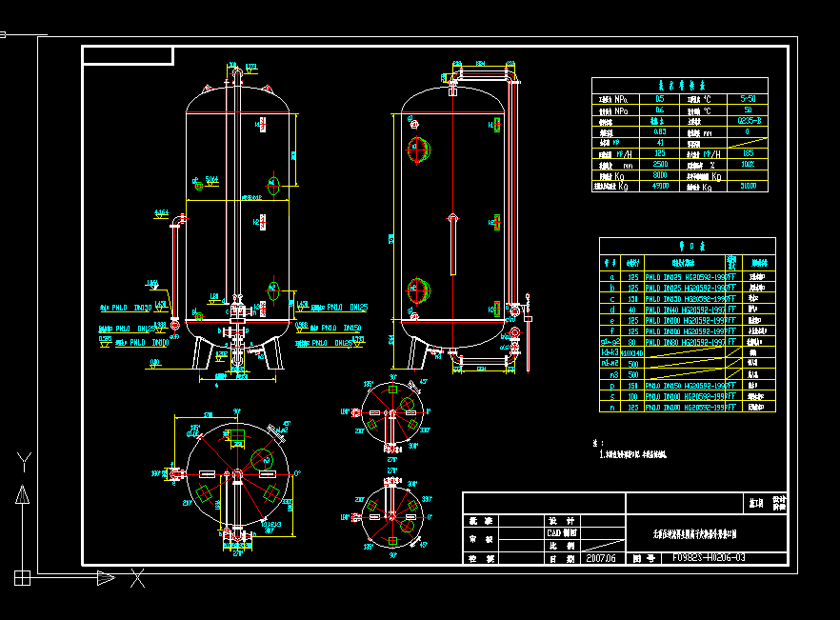Click the note line under the nozzle table
840x620 pixels.
(632, 454)
